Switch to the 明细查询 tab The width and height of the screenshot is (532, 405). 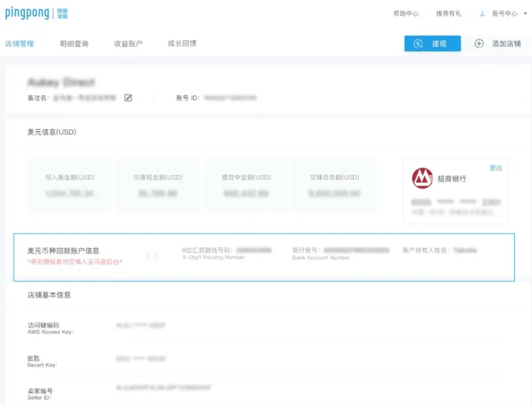[x=74, y=44]
